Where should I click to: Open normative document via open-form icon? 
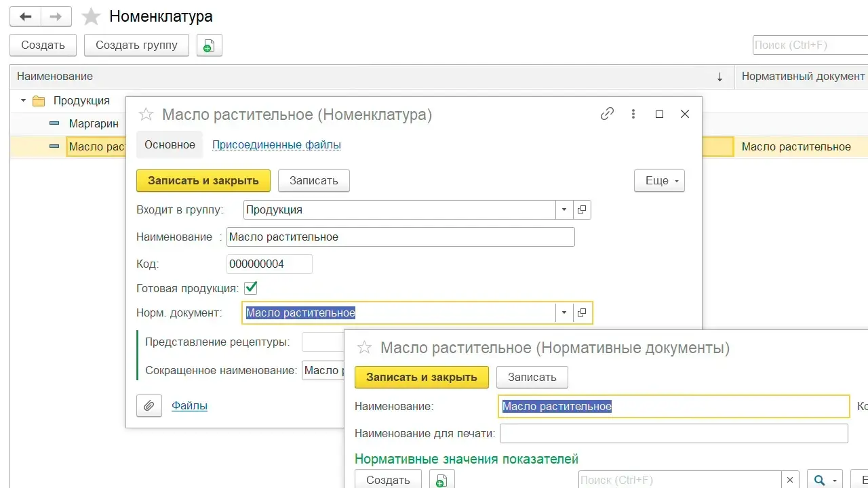pyautogui.click(x=582, y=312)
